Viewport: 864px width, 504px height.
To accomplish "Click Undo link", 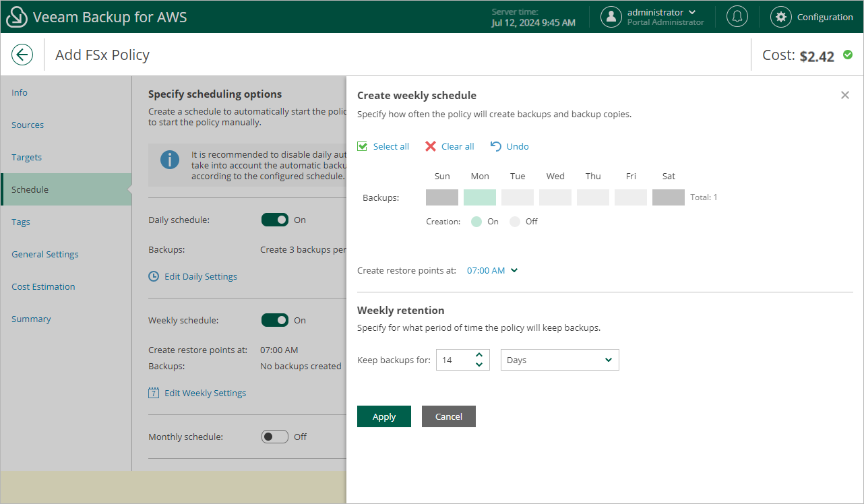I will coord(518,146).
